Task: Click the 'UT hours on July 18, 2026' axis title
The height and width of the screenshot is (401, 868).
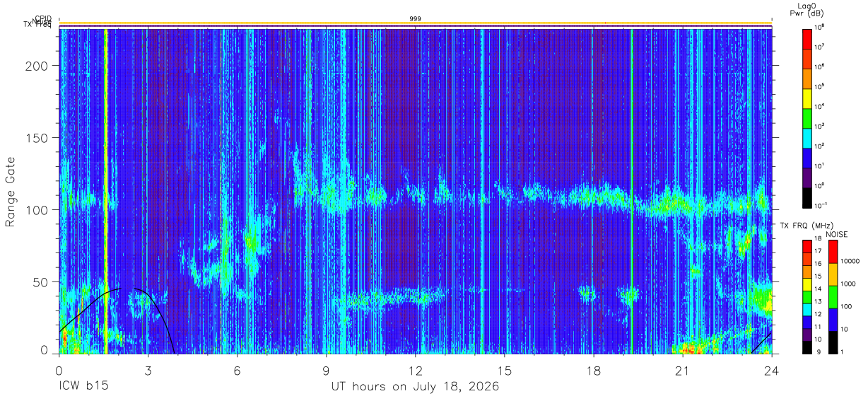Action: (x=416, y=387)
